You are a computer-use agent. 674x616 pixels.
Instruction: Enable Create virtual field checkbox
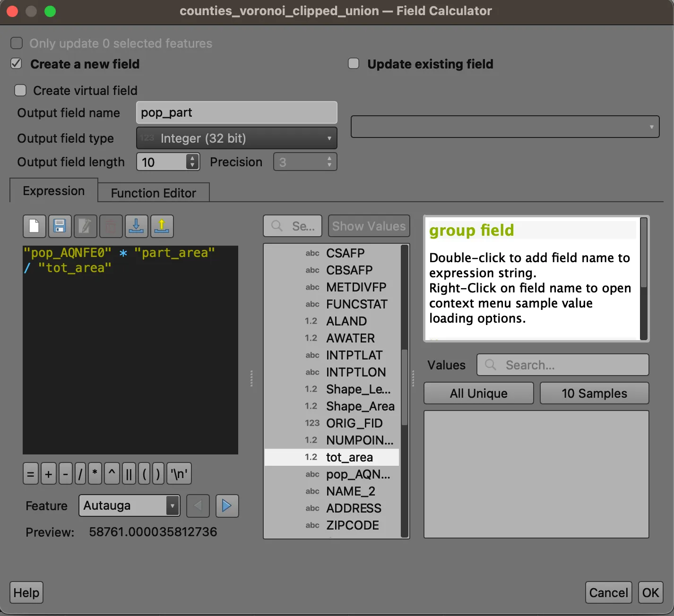click(x=20, y=90)
